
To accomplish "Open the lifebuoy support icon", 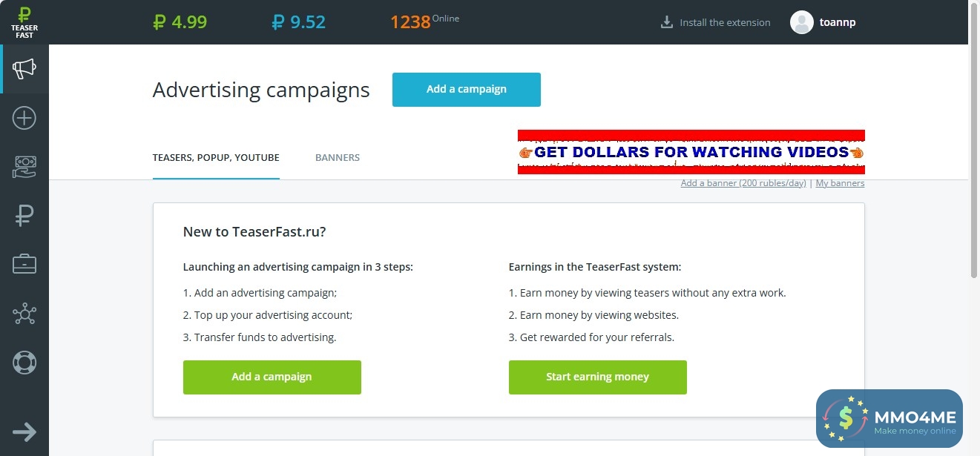I will [x=24, y=363].
